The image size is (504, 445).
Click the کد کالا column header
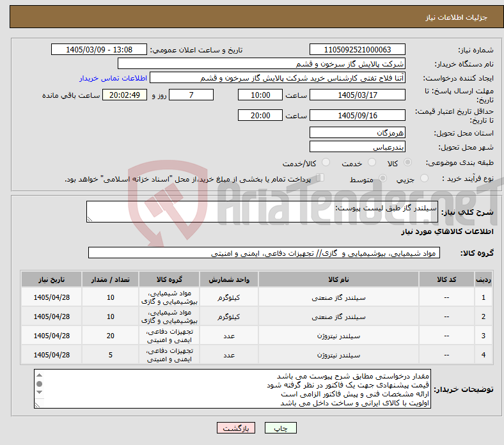446,279
